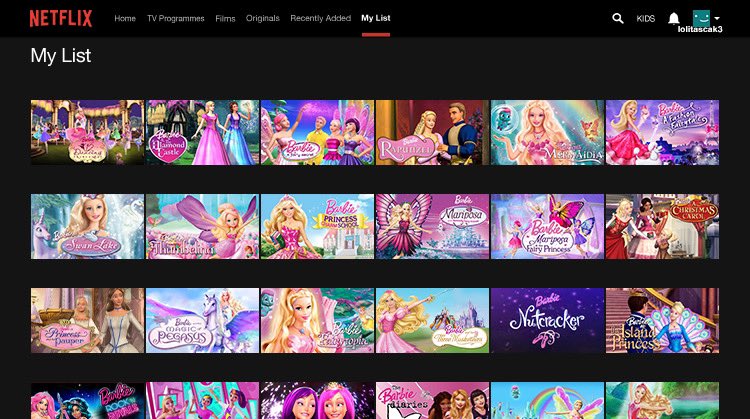Open Barbie Thumbelina thumbnail
750x419 pixels.
pos(202,226)
